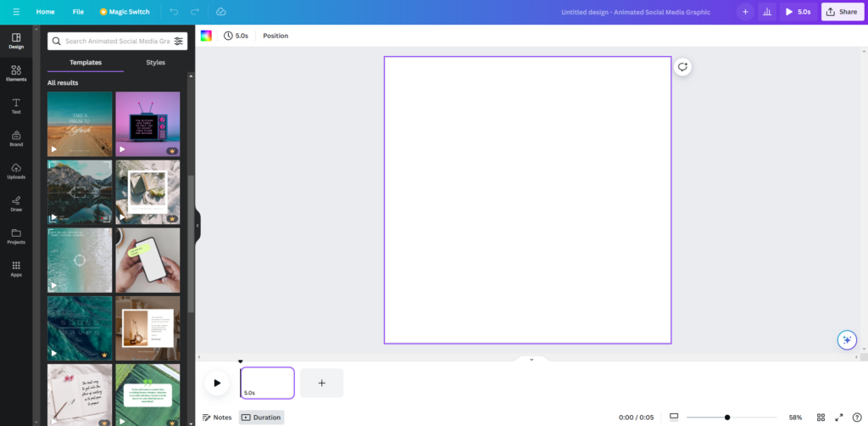Click the redo arrow

tap(194, 12)
